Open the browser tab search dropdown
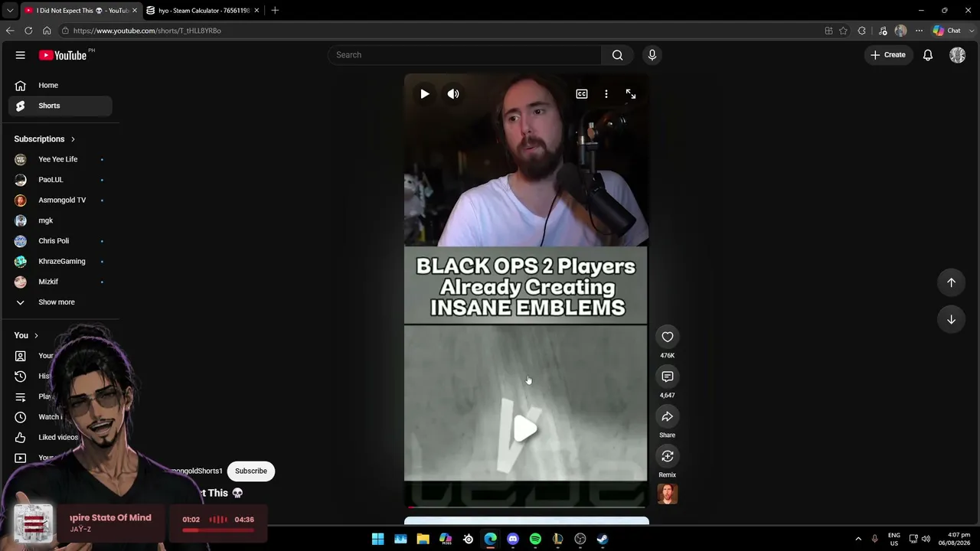 pyautogui.click(x=10, y=11)
